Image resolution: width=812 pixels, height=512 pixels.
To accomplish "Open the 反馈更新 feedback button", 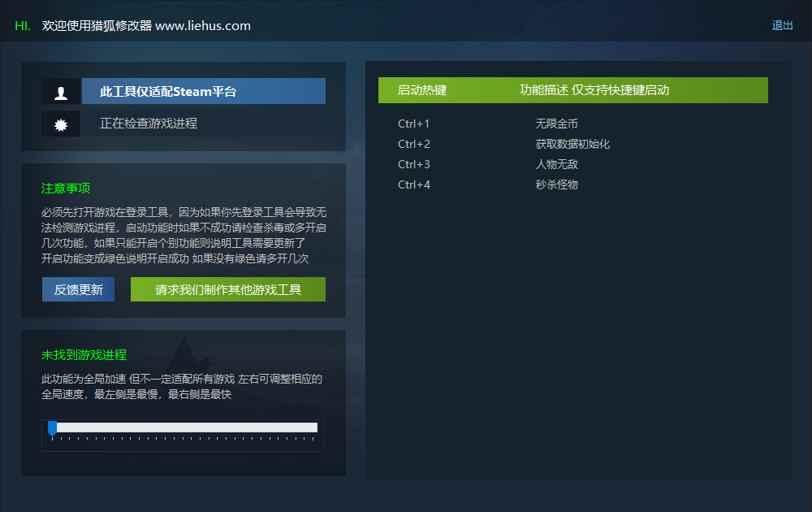I will point(78,289).
